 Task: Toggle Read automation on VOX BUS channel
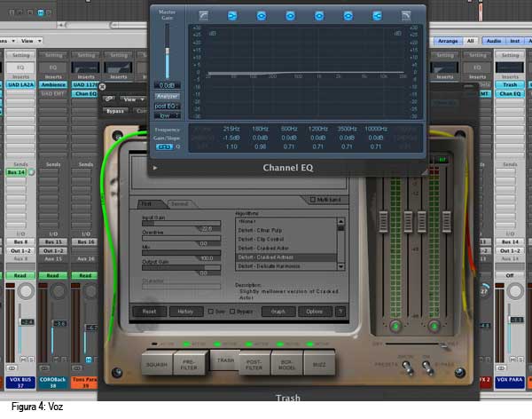(20, 275)
